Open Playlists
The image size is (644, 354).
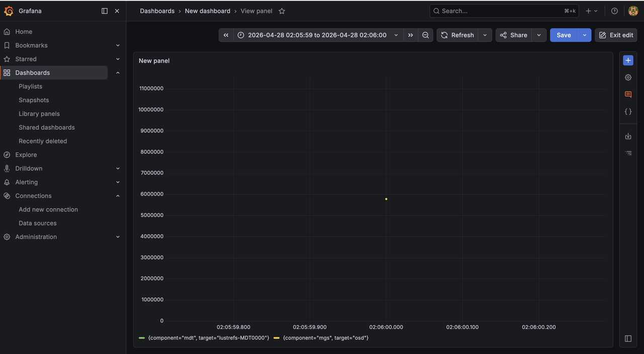(30, 87)
